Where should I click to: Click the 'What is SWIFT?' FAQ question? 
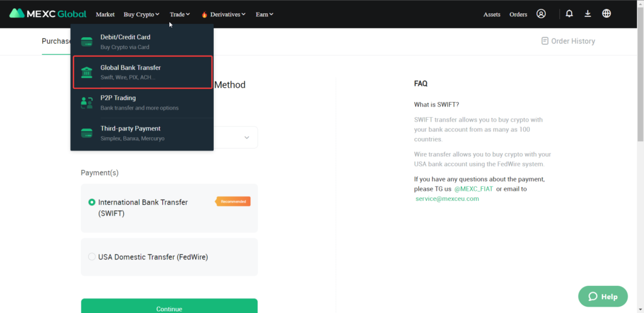(x=436, y=105)
